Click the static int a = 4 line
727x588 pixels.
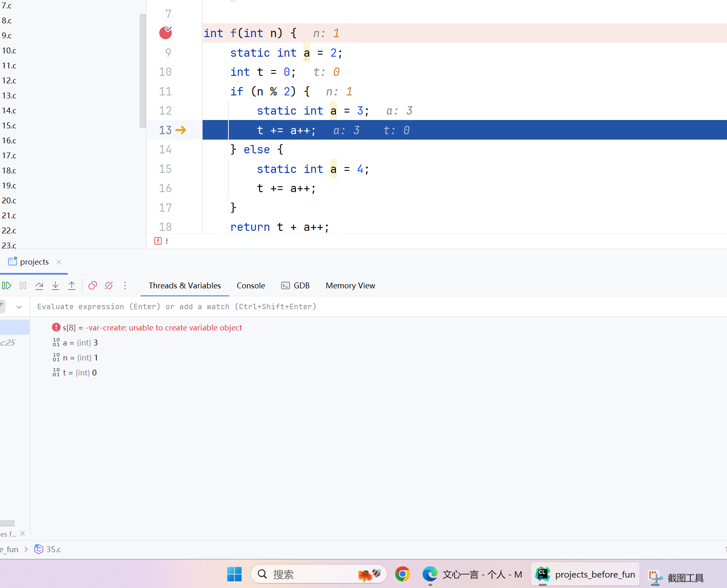(313, 169)
